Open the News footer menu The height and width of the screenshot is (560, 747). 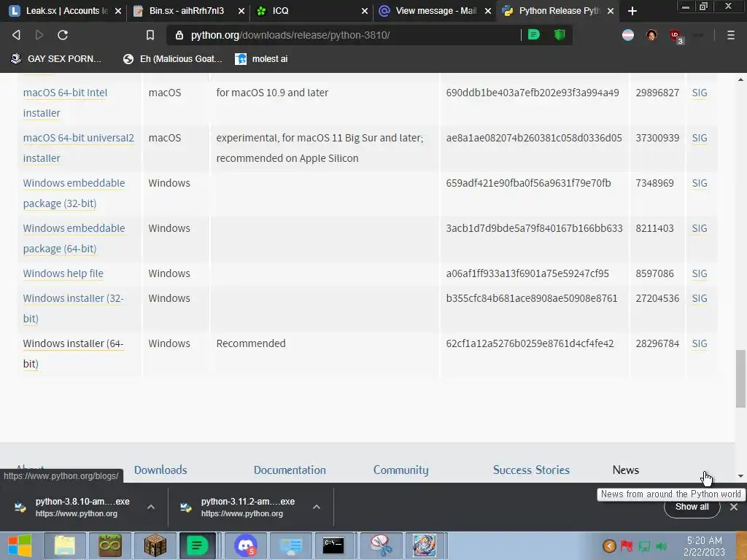point(625,470)
